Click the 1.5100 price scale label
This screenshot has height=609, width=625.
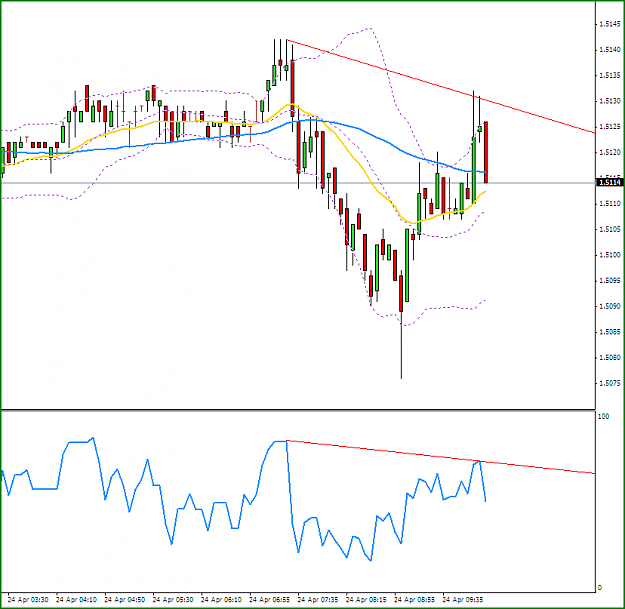coord(610,255)
